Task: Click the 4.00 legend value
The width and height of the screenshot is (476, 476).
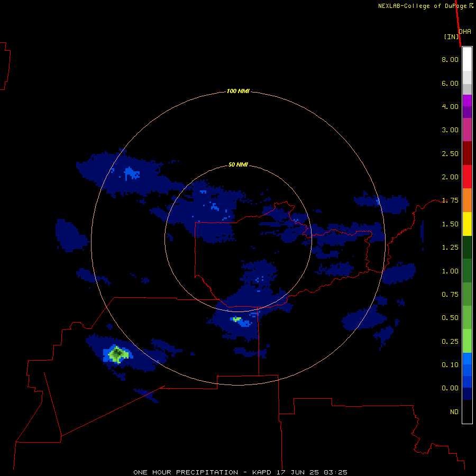Action: click(x=450, y=106)
